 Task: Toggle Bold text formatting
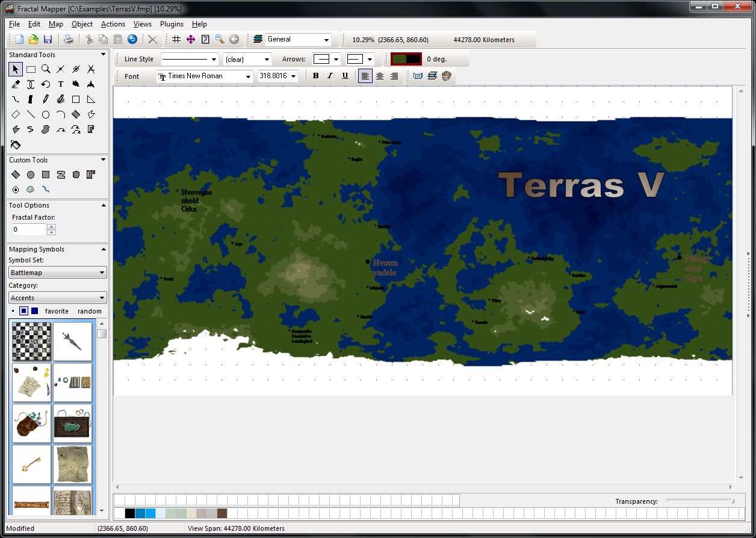pos(315,76)
